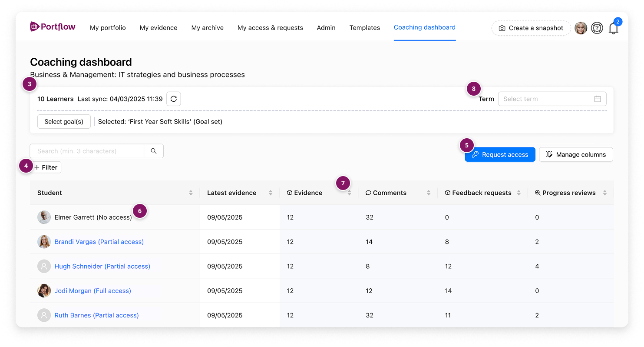644x347 pixels.
Task: Click Brandi Vargas's avatar
Action: 44,242
